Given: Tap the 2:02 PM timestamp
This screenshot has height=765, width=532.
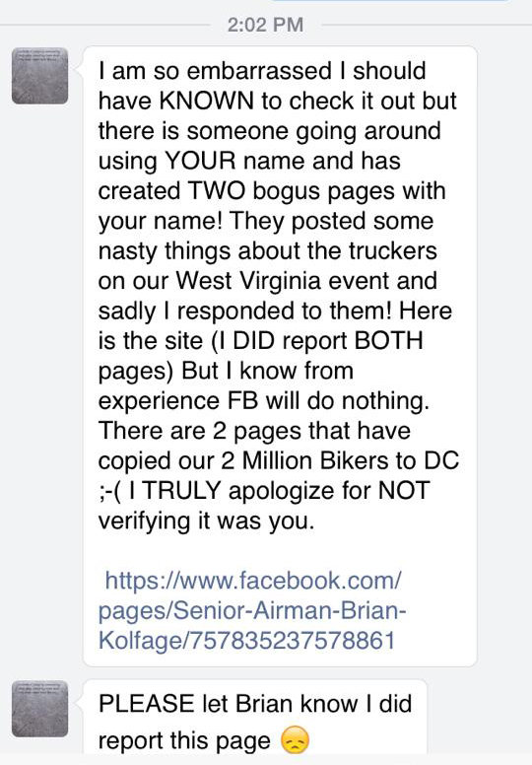Looking at the screenshot, I should pos(265,25).
